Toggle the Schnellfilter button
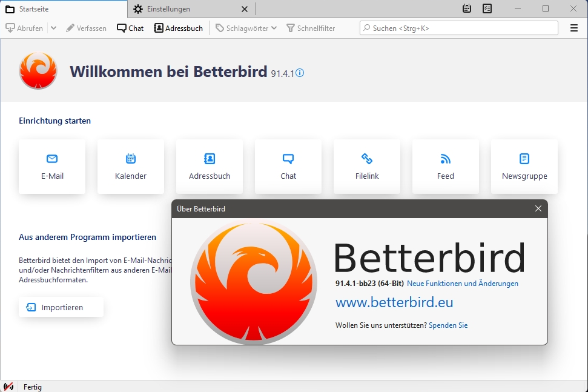 coord(311,28)
